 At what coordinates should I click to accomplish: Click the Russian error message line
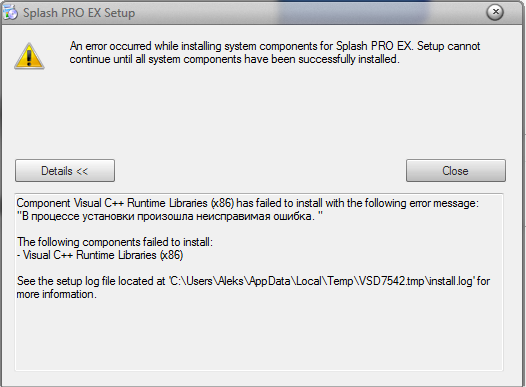pyautogui.click(x=169, y=216)
